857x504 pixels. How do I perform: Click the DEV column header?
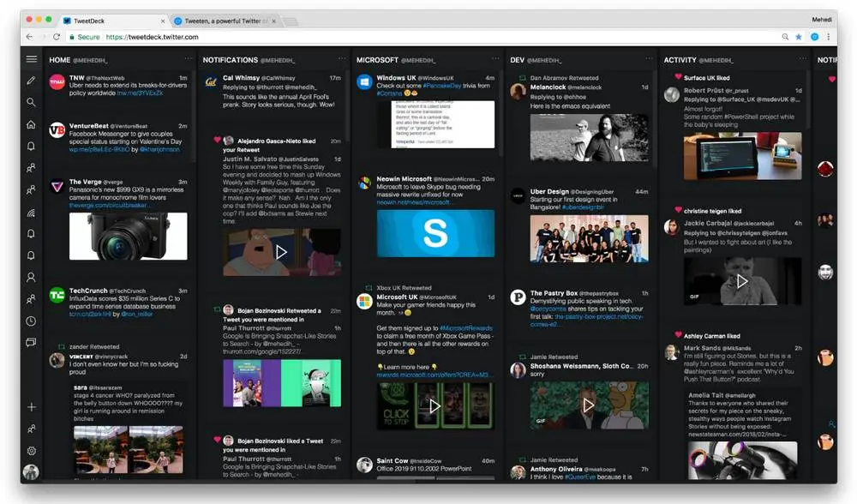pos(517,60)
